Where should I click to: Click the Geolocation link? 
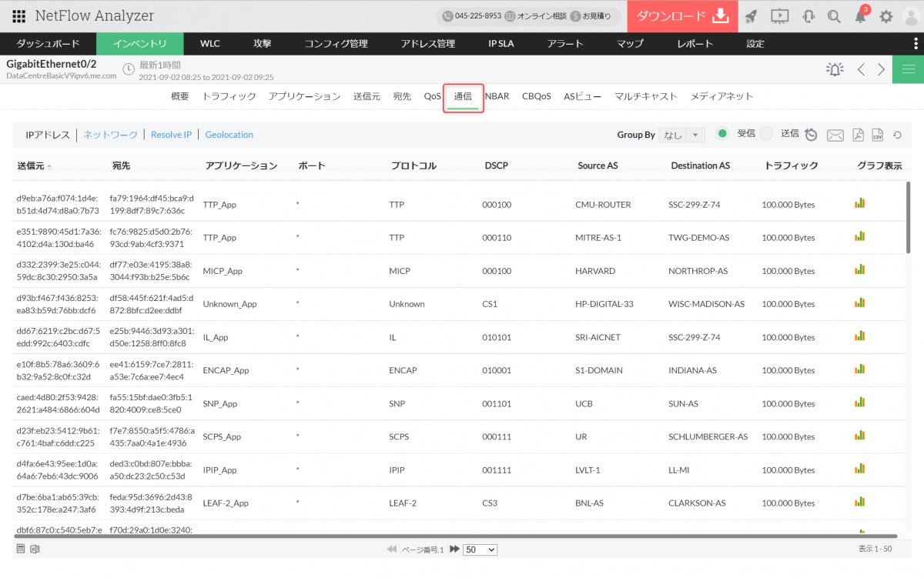(x=229, y=135)
